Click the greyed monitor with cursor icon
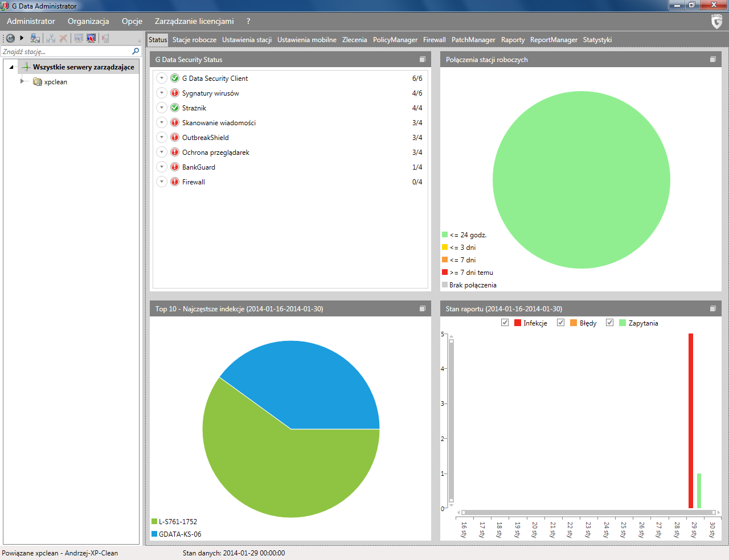729x560 pixels. click(x=79, y=38)
